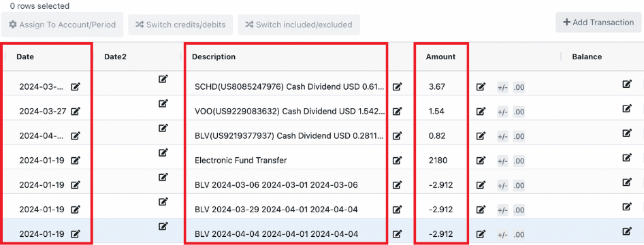Image resolution: width=644 pixels, height=245 pixels.
Task: Click .00 button in BLV 2024-04-04 row
Action: [x=519, y=235]
